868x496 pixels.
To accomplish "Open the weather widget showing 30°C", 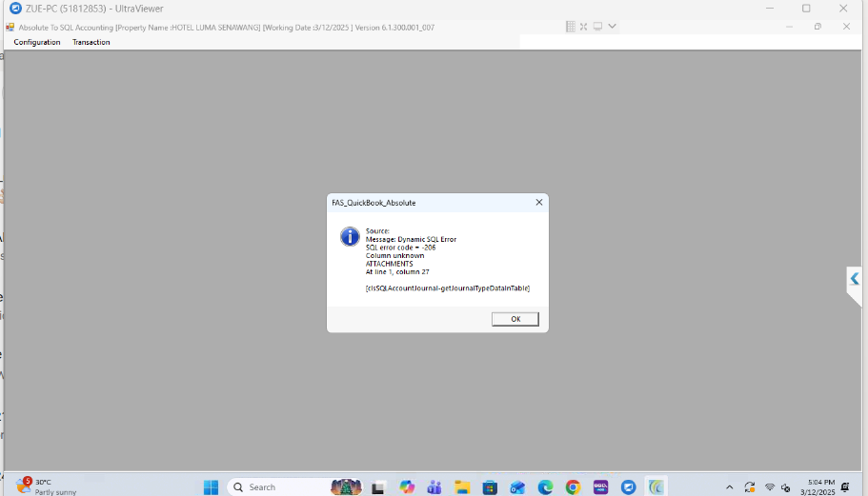I will click(47, 486).
